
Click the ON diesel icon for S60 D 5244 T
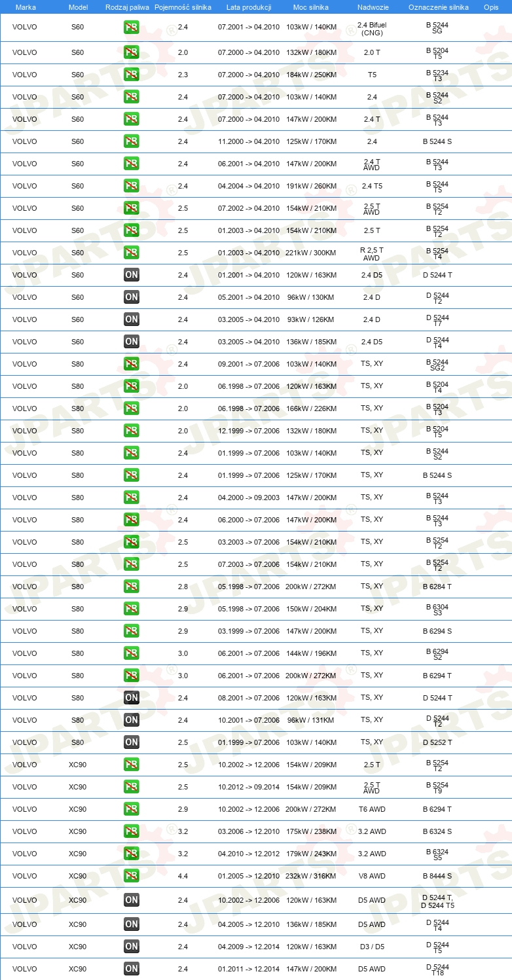click(131, 275)
